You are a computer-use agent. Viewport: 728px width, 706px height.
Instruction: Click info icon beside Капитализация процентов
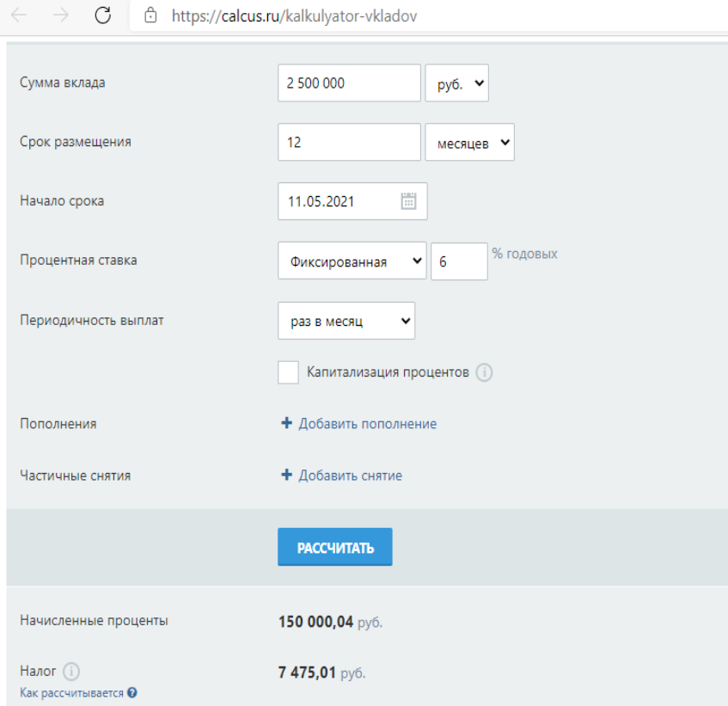click(x=484, y=372)
